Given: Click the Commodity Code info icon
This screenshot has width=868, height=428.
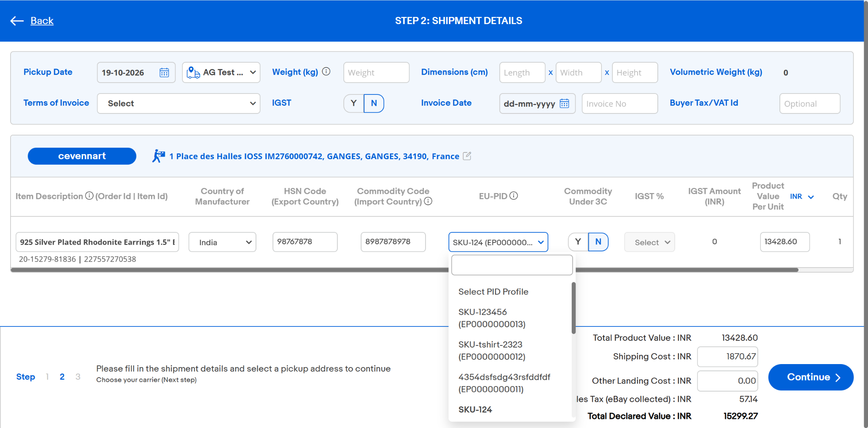Looking at the screenshot, I should pos(428,201).
